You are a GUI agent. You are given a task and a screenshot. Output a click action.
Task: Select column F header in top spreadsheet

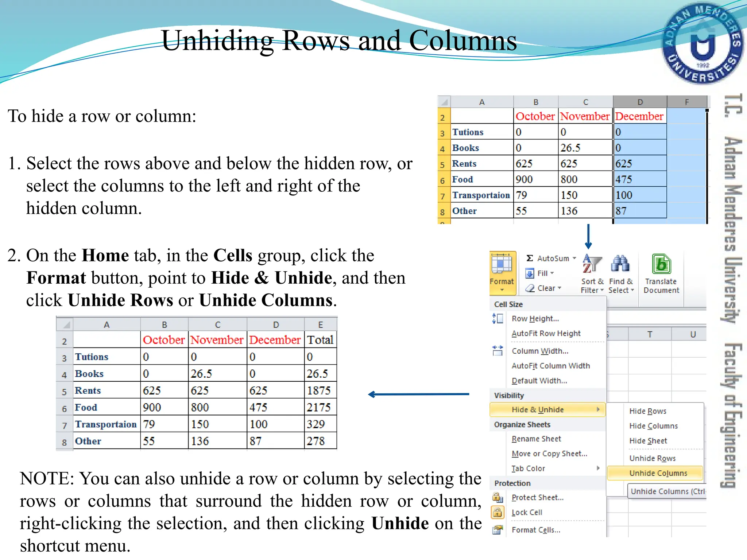[687, 102]
